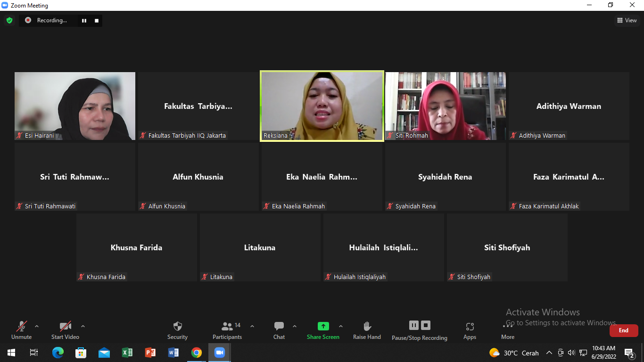The width and height of the screenshot is (644, 362).
Task: Expand video options arrow next to Start Video
Action: 83,326
